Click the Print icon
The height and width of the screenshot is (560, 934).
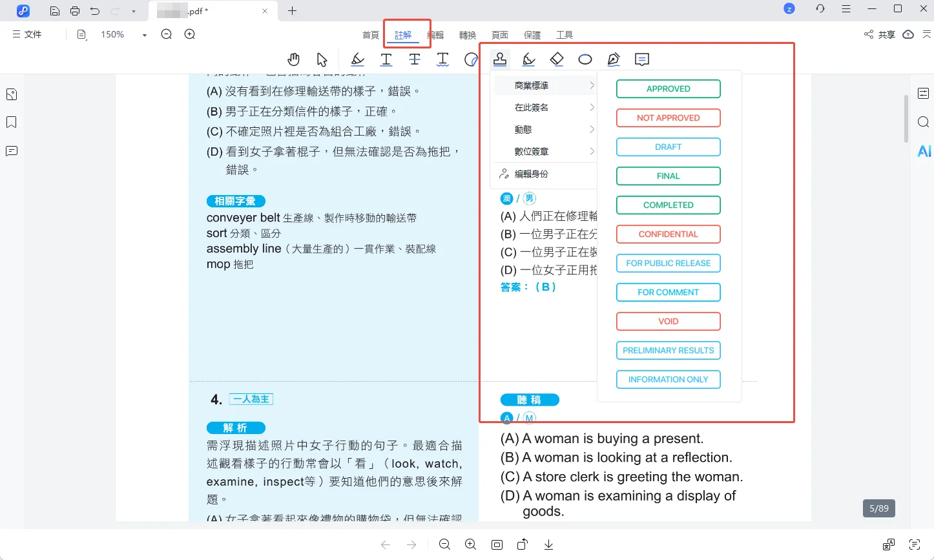pyautogui.click(x=76, y=10)
